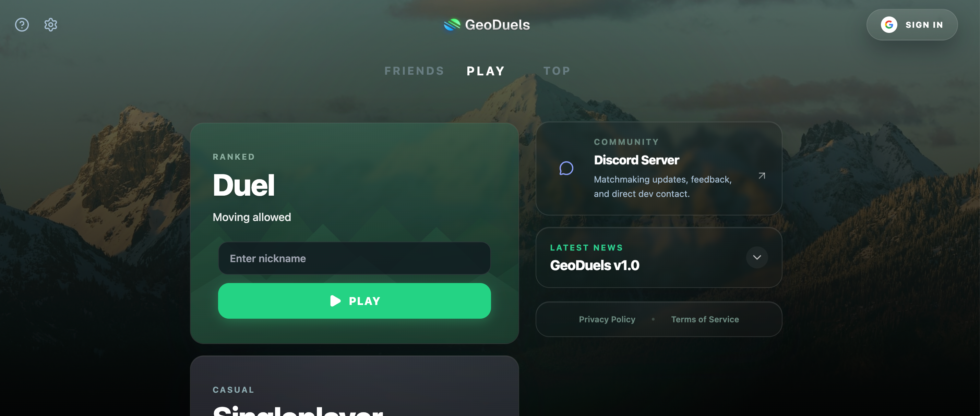Image resolution: width=980 pixels, height=416 pixels.
Task: Expand the Latest News chevron
Action: pos(757,257)
